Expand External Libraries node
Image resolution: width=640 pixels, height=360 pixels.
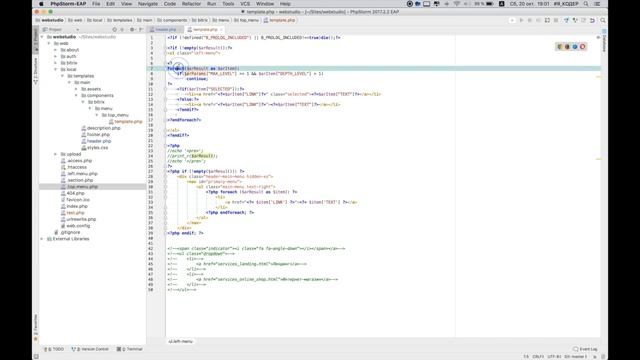coord(42,239)
